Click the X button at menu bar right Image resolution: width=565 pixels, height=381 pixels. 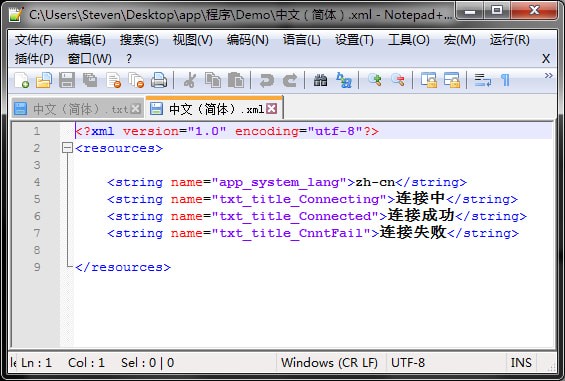pos(546,59)
